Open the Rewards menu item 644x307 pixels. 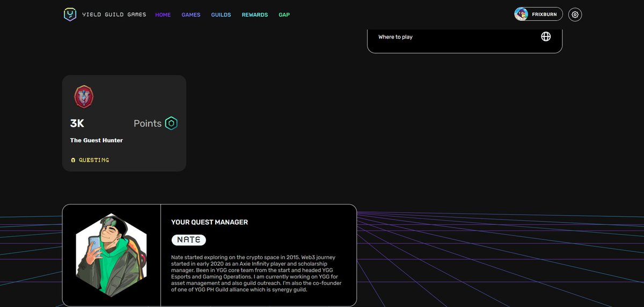255,14
